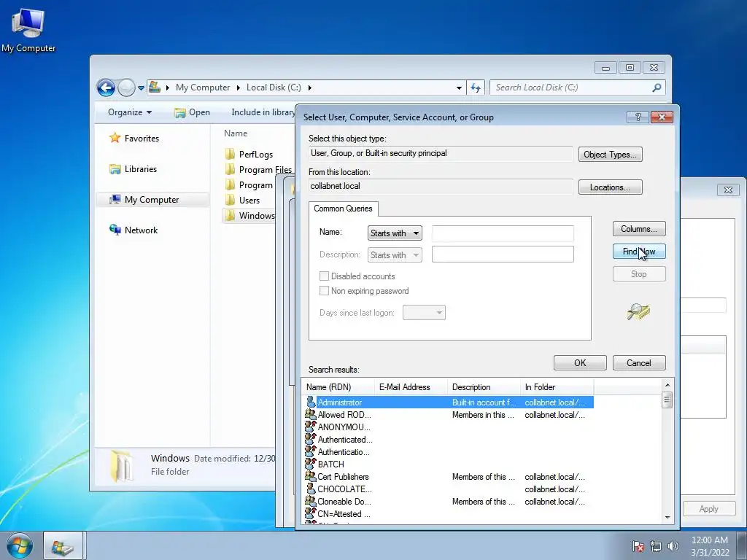Select Administrator in search results
Viewport: 747px width, 560px height.
[448, 402]
